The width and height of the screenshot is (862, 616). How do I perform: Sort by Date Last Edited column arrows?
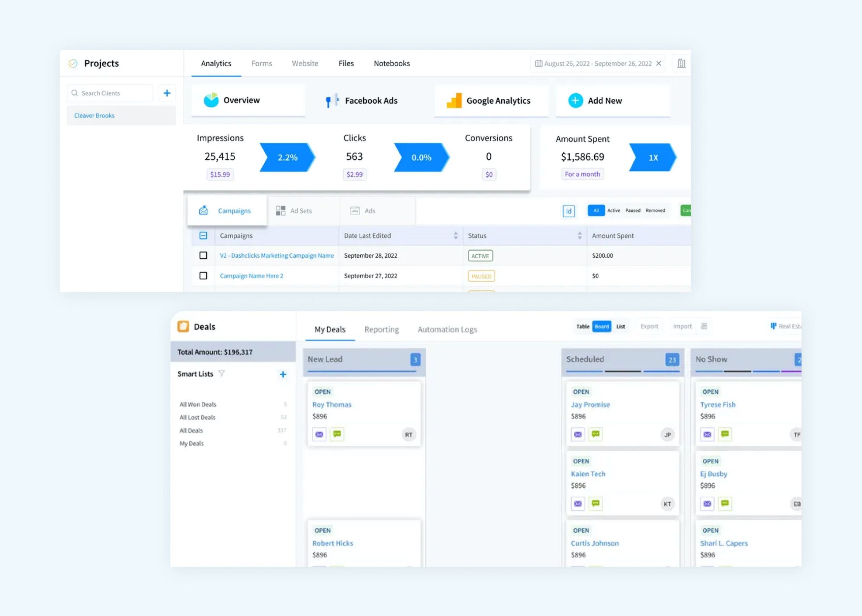[456, 235]
